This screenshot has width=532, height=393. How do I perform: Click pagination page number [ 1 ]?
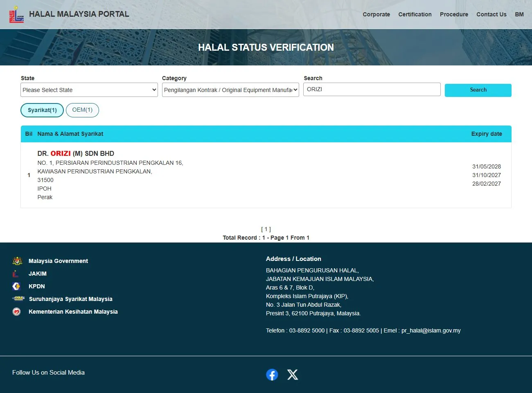(266, 229)
